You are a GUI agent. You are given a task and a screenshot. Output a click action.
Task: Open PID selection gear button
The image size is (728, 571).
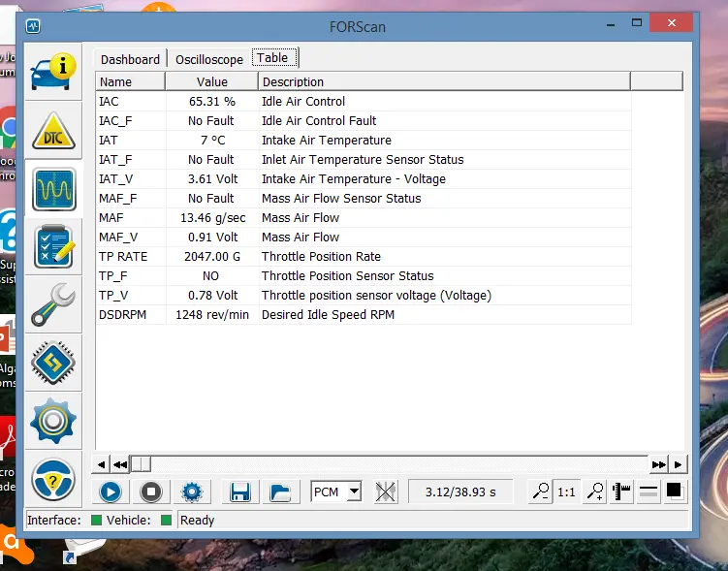click(192, 492)
